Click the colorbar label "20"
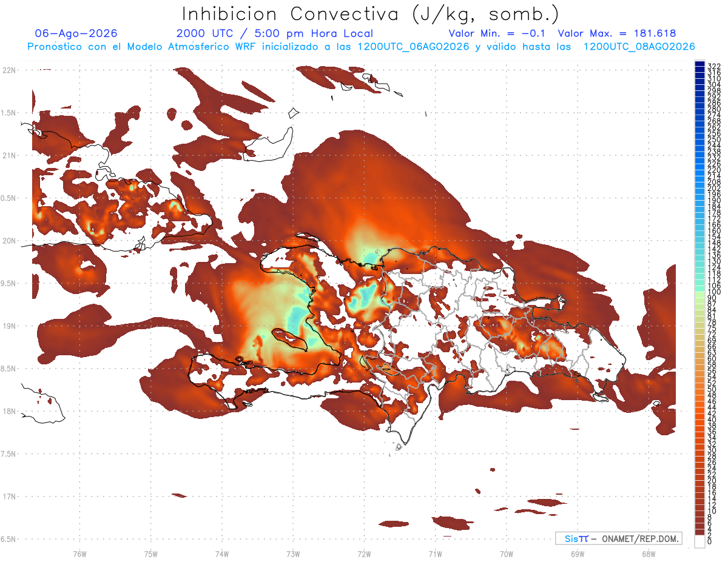Screen dimensions: 728x562 712,481
